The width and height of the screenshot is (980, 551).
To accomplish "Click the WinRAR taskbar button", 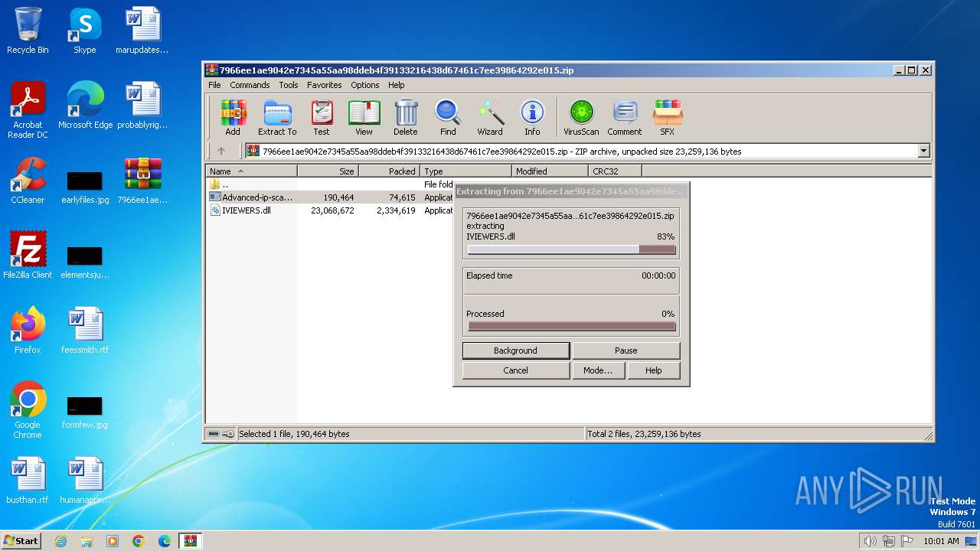I will 190,541.
